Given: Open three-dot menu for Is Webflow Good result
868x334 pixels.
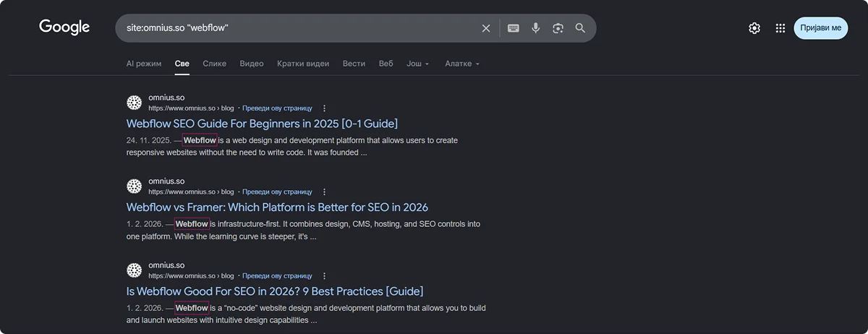Looking at the screenshot, I should 324,276.
